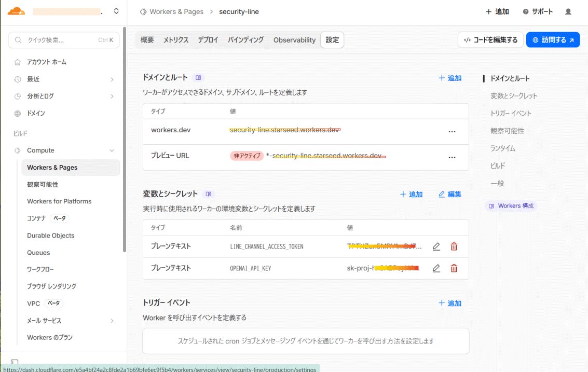588x372 pixels.
Task: Click the Cloudflare logo icon
Action: click(16, 11)
